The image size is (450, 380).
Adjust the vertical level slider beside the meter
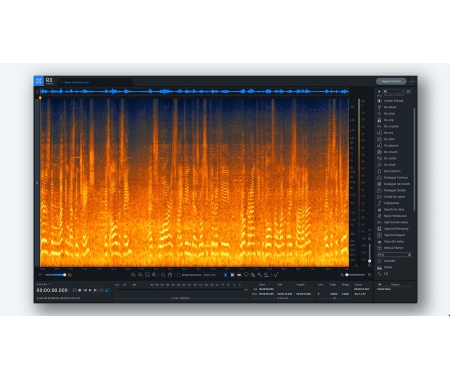click(x=369, y=253)
